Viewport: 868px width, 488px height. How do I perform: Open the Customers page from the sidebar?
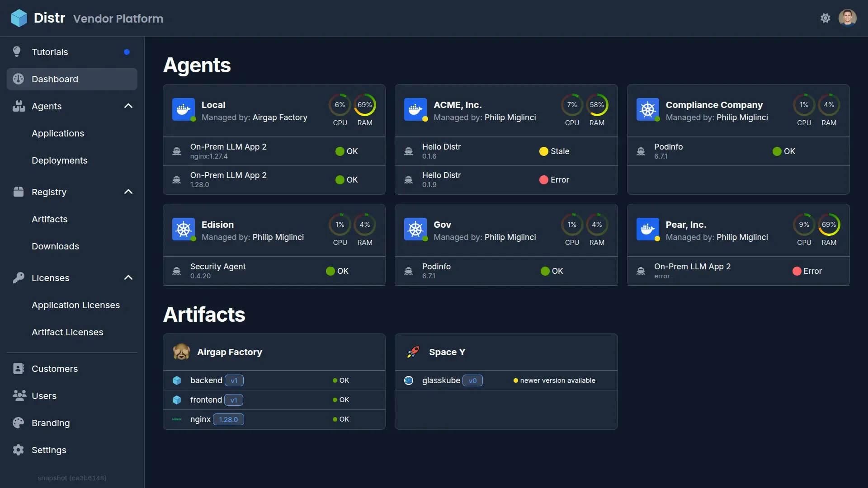[x=55, y=368]
